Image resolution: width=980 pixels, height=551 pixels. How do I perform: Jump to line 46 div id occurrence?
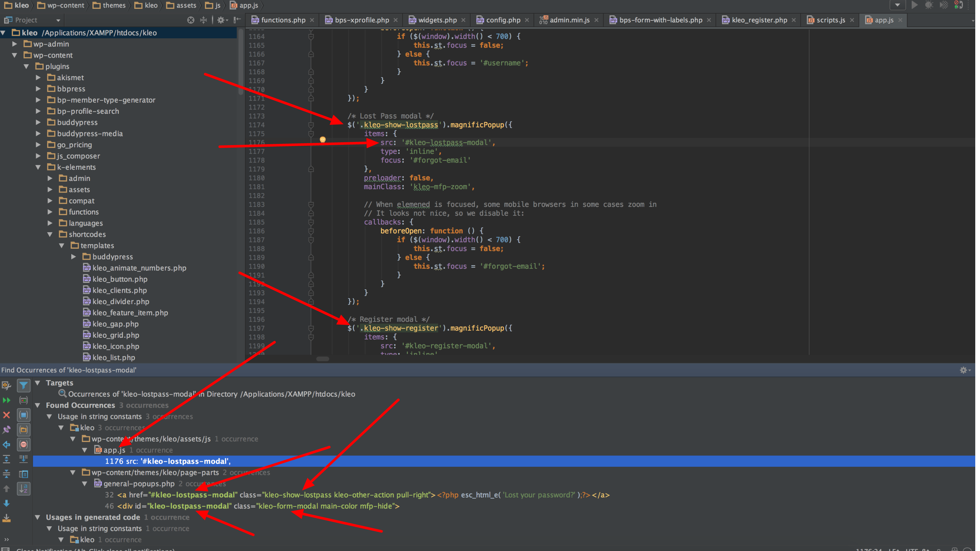click(252, 506)
